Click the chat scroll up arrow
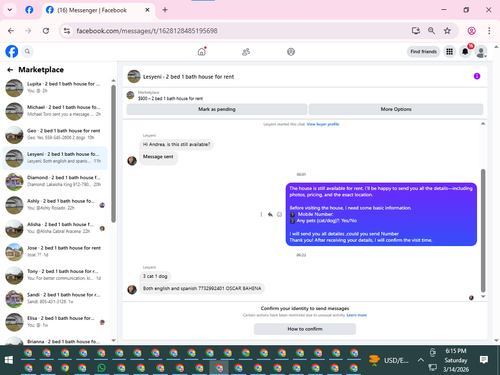500x375 pixels. point(483,124)
